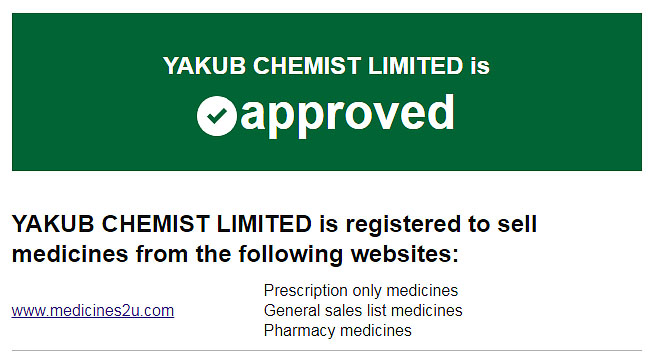This screenshot has width=654, height=364.
Task: Click the white circular checkmark icon
Action: 217,116
